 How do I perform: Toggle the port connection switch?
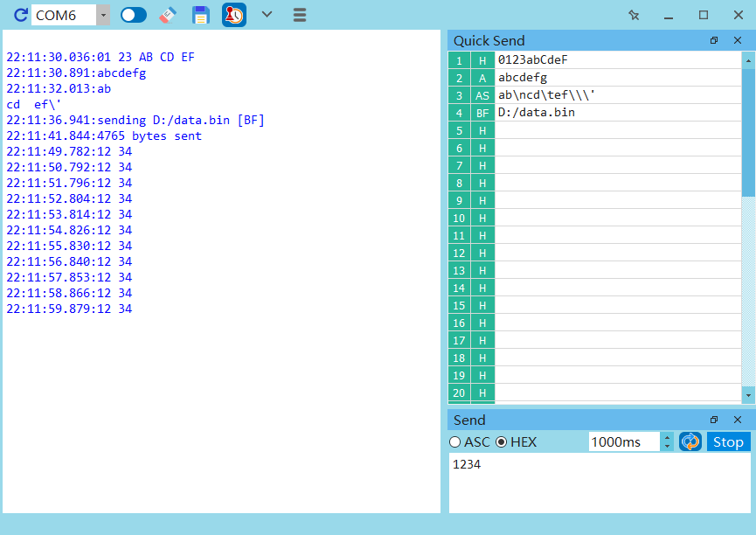134,15
